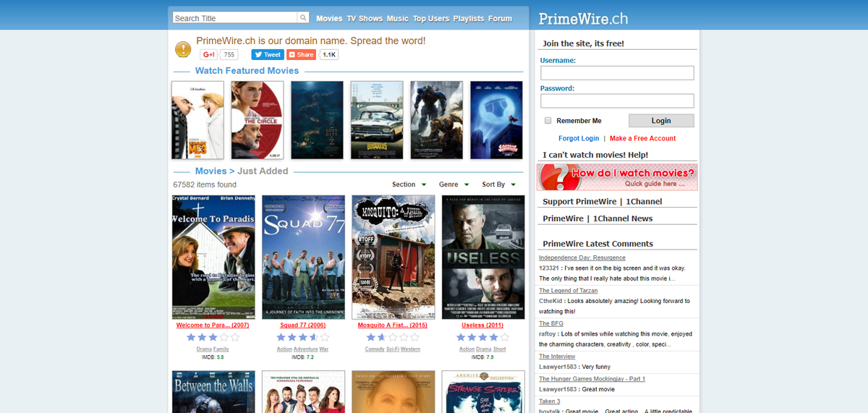Open featured poster with vintage car
The width and height of the screenshot is (868, 413).
tap(377, 120)
